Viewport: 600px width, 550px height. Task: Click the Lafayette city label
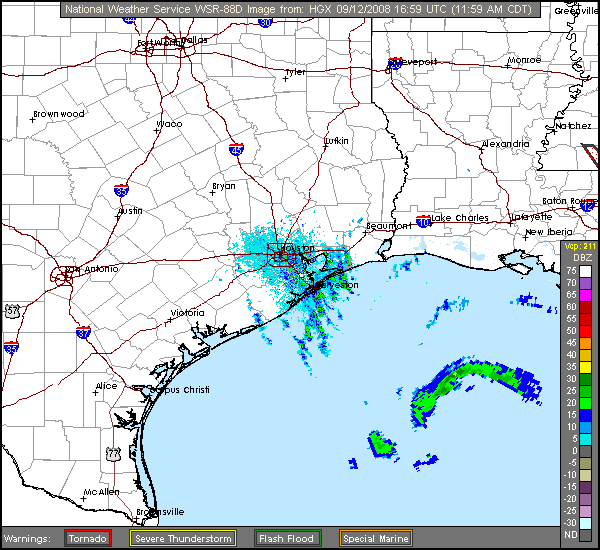point(532,217)
